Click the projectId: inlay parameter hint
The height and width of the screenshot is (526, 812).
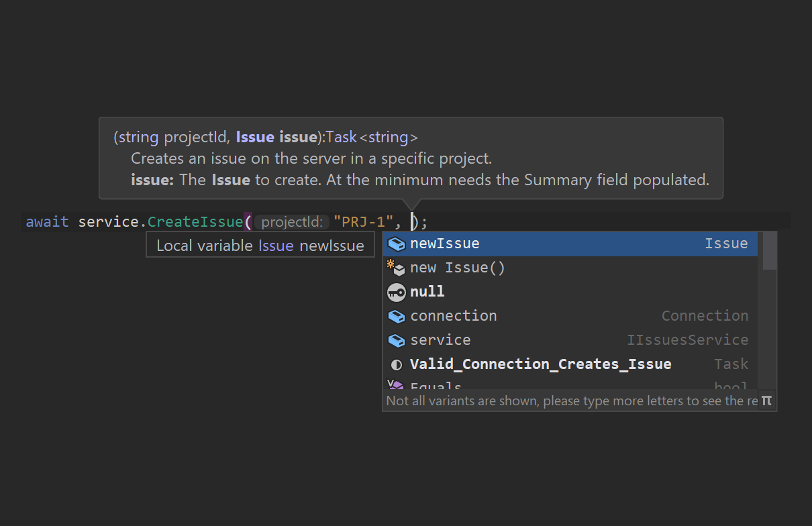pyautogui.click(x=292, y=222)
